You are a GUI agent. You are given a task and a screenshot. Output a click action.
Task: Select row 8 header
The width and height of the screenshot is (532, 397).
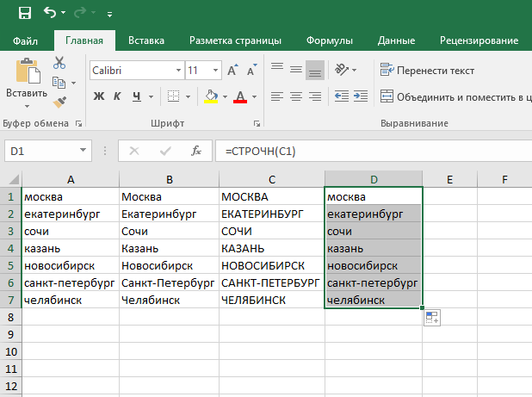coord(10,317)
